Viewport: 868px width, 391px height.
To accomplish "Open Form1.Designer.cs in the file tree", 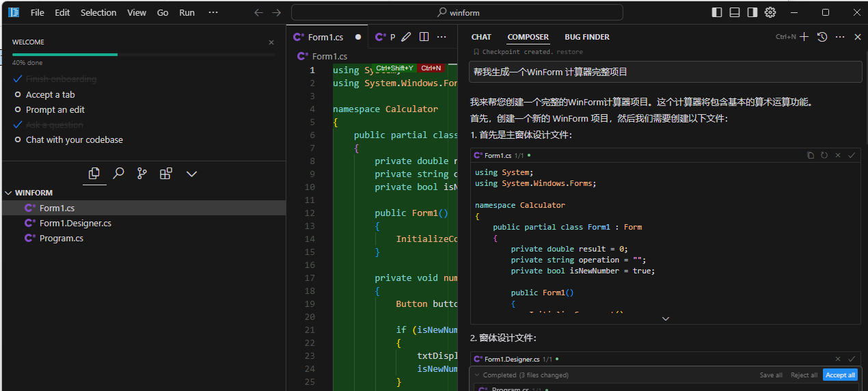I will (x=75, y=224).
